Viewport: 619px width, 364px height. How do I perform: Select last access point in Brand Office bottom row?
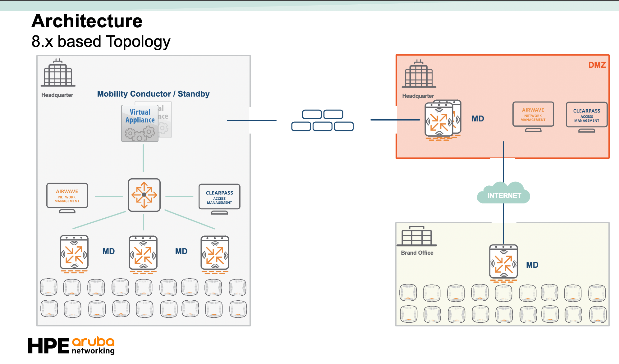point(598,315)
